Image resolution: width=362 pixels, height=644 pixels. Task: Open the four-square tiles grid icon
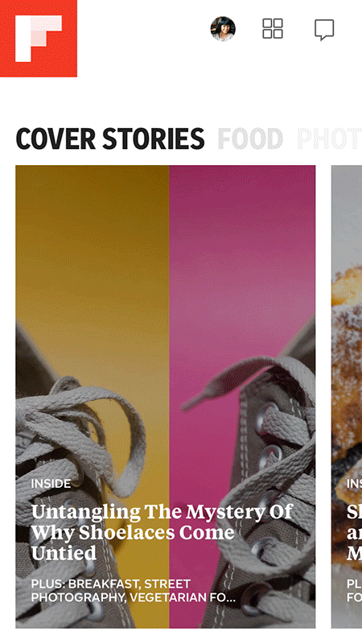273,29
